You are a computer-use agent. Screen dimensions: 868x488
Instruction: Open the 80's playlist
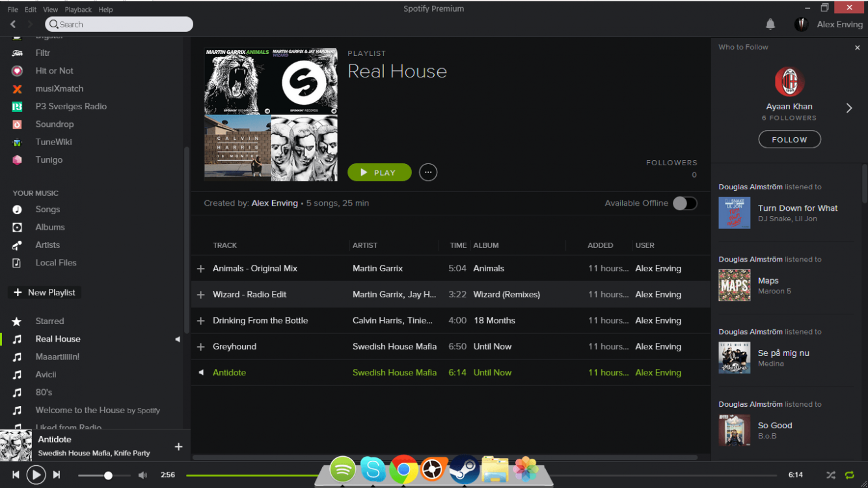(x=44, y=392)
